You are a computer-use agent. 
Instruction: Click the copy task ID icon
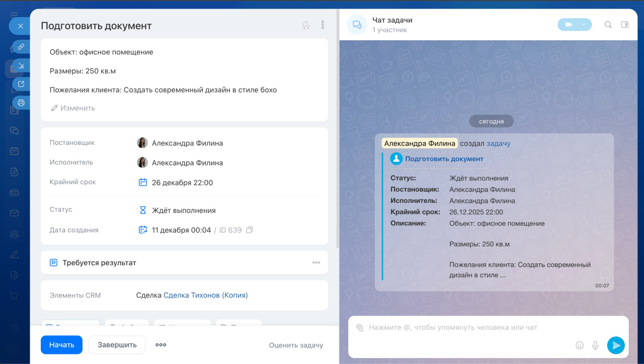click(250, 230)
